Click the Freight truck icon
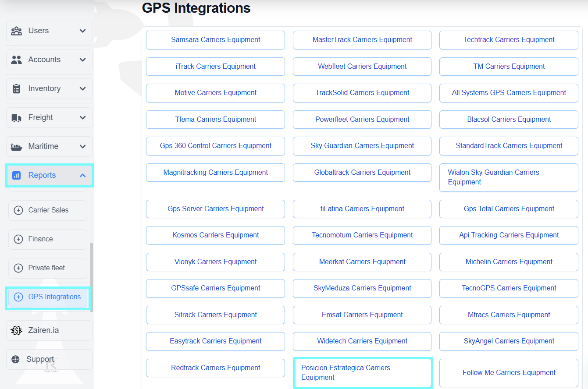The width and height of the screenshot is (588, 389). point(17,117)
